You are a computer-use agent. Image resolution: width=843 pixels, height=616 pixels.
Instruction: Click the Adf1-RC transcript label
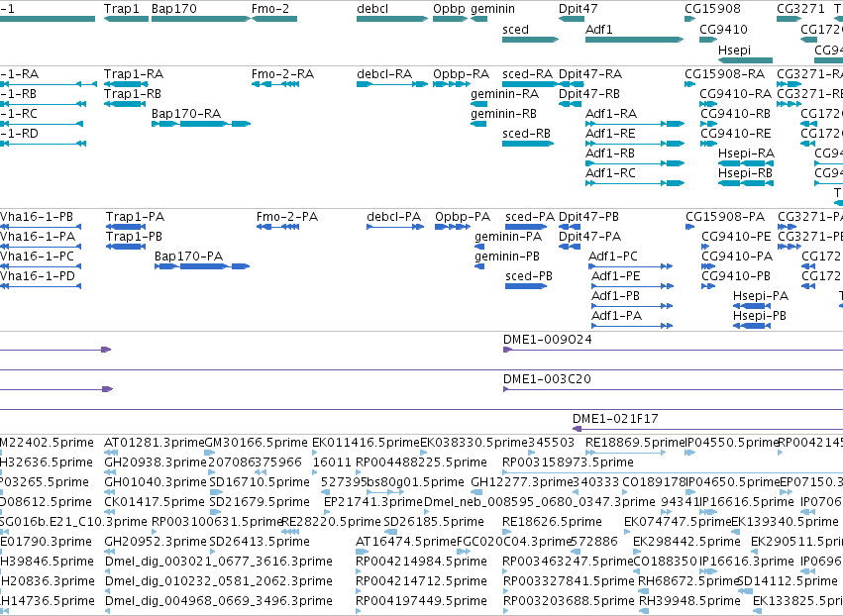point(611,173)
